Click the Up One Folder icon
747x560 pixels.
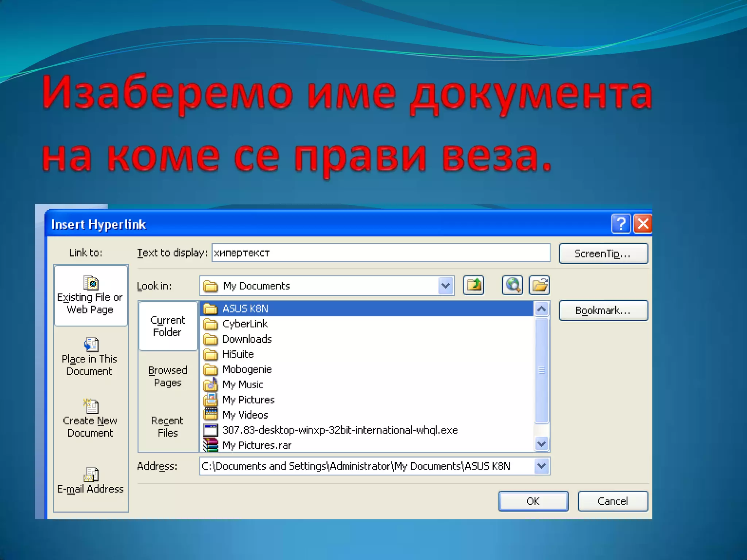point(473,285)
